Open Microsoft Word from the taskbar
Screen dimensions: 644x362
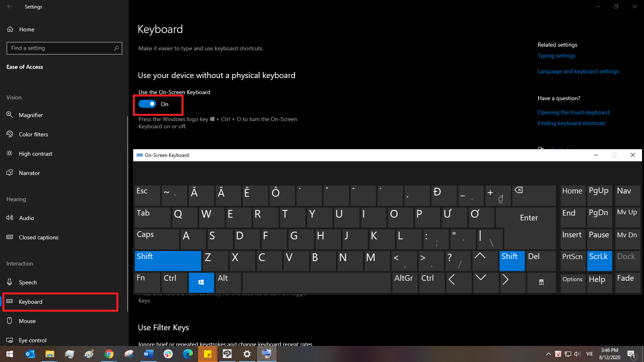pyautogui.click(x=149, y=354)
